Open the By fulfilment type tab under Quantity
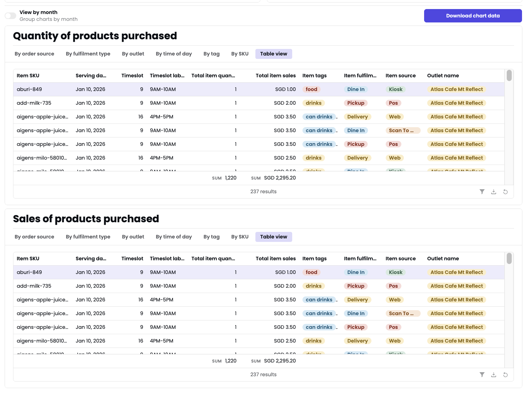 tap(88, 54)
